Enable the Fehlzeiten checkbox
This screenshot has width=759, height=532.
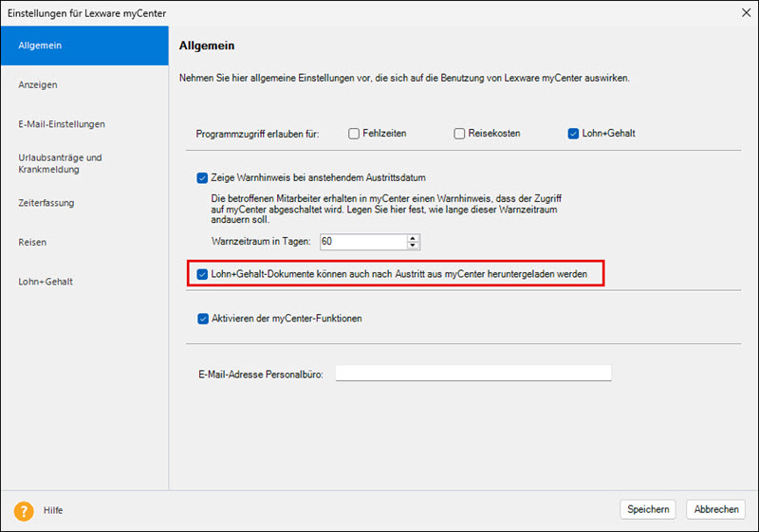(x=354, y=134)
